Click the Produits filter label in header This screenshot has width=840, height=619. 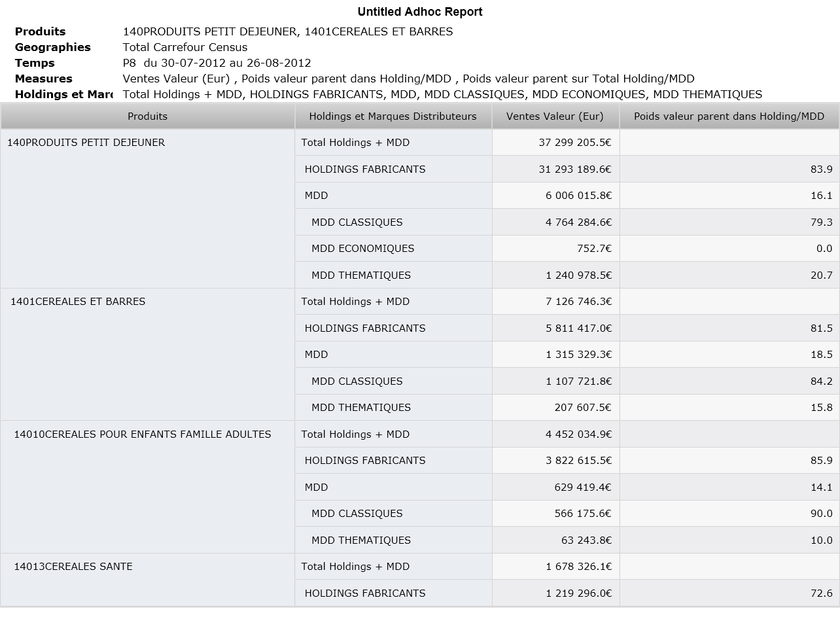[x=41, y=31]
